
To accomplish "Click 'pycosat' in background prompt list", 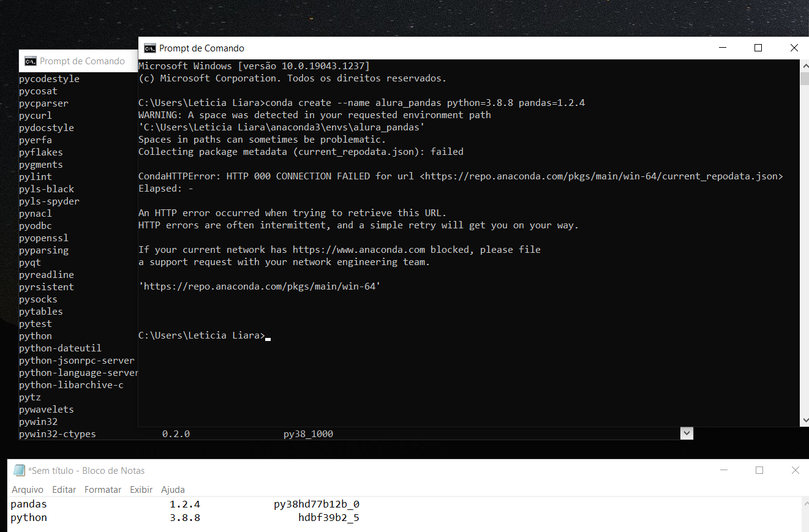I will 38,91.
